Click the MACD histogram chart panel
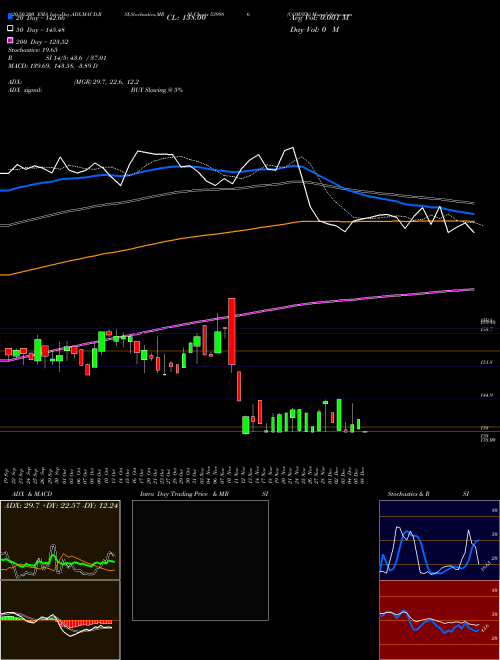 point(60,620)
